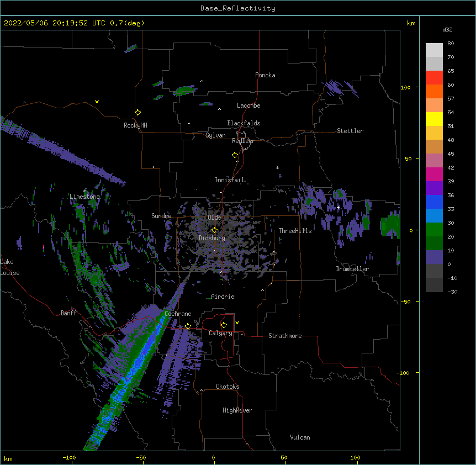Select the green 30 dBZ legend swatch
476x465 pixels.
tap(434, 230)
